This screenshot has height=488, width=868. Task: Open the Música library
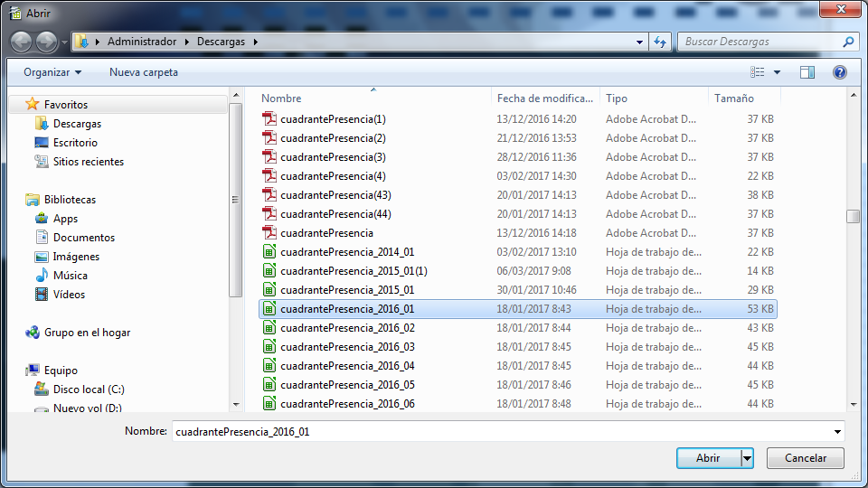click(x=70, y=276)
